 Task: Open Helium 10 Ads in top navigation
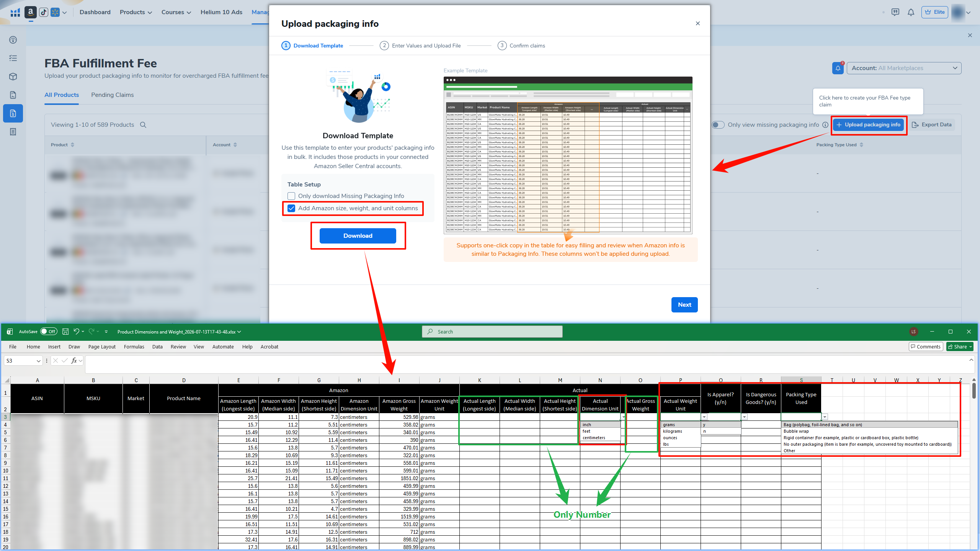(x=221, y=12)
